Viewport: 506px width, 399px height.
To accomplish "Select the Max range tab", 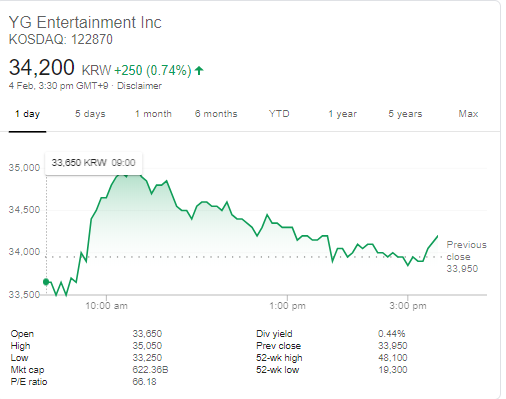I will click(468, 114).
